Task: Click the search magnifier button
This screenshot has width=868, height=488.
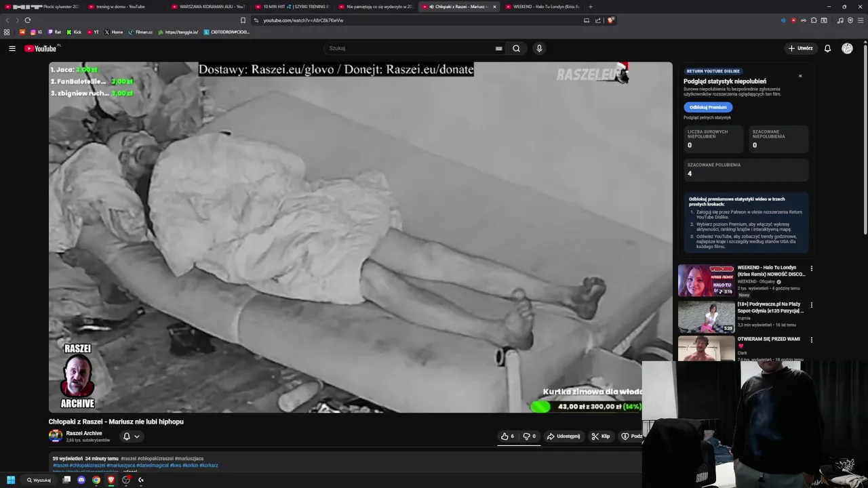Action: click(516, 48)
